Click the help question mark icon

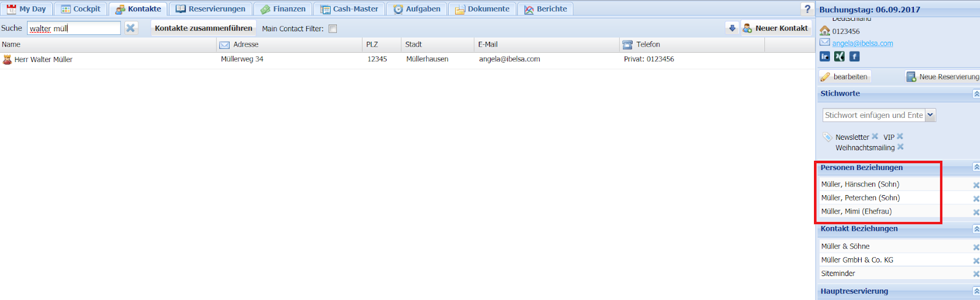(807, 9)
